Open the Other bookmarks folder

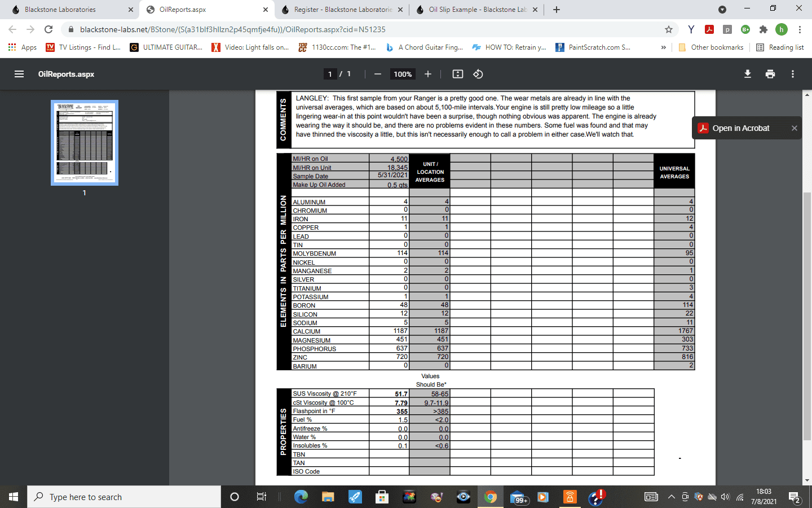point(710,47)
